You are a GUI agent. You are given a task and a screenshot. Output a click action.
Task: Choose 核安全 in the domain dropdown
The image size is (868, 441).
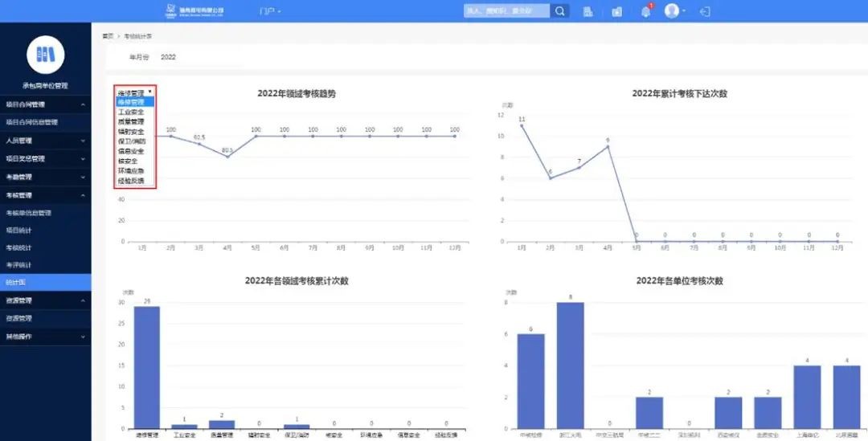pos(128,161)
